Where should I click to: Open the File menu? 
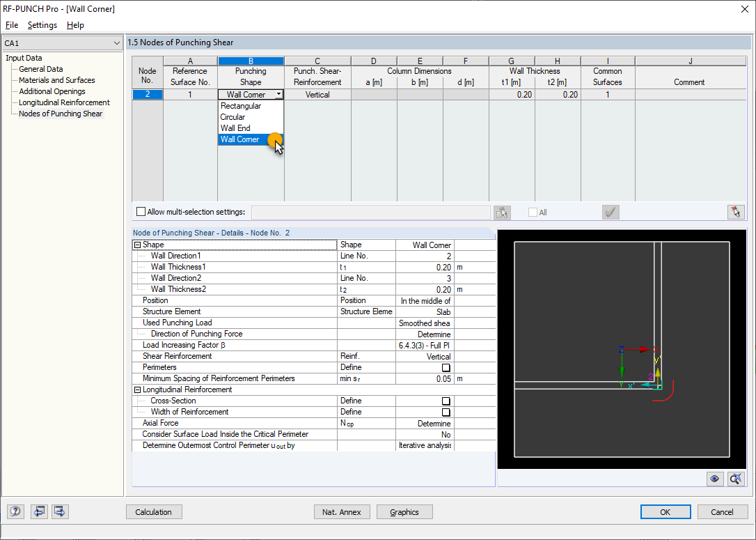12,25
